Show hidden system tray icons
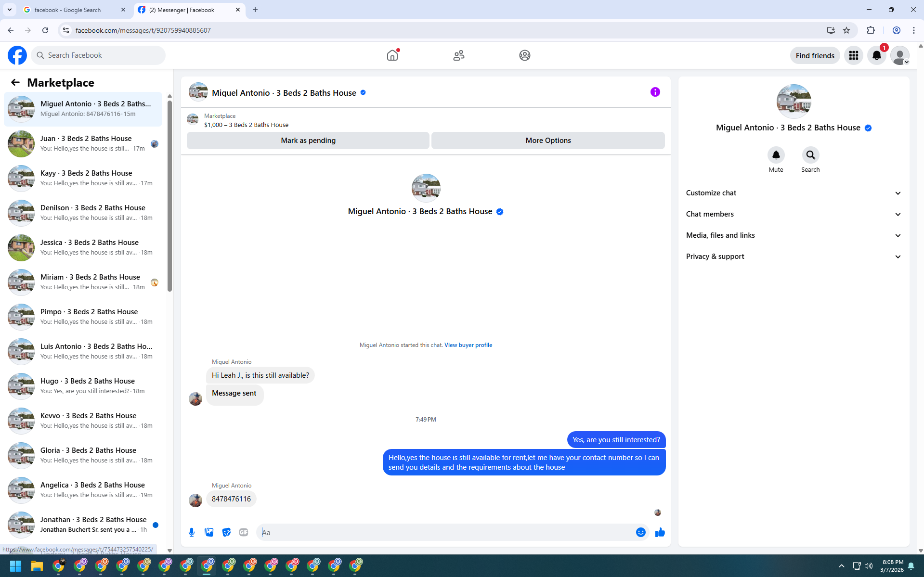This screenshot has width=924, height=577. click(x=842, y=566)
